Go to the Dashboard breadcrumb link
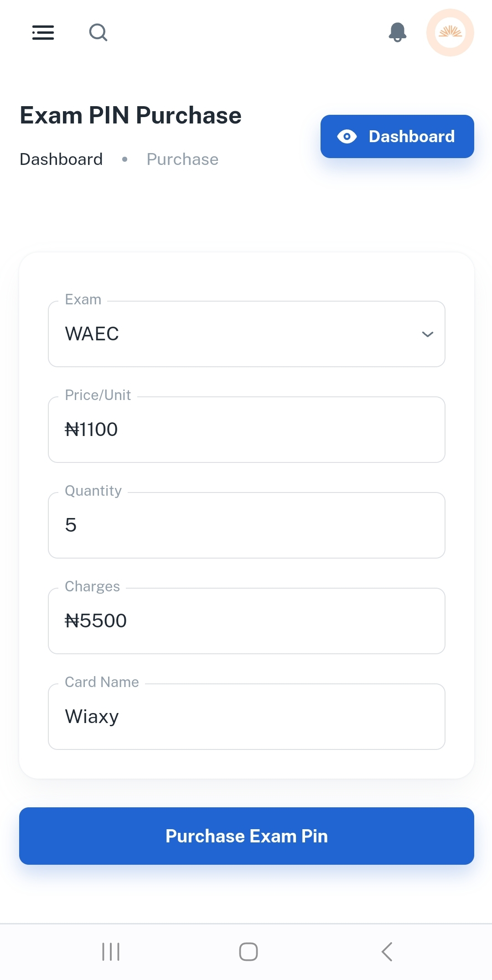 (x=61, y=159)
